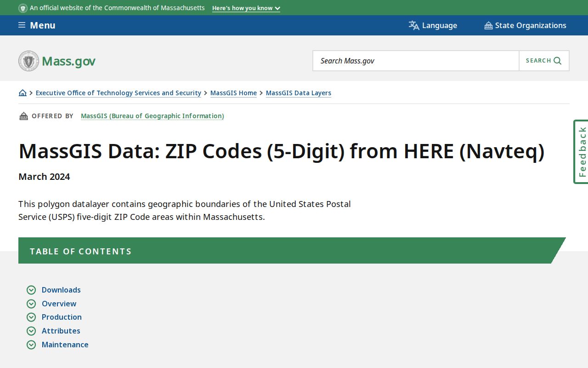Viewport: 588px width, 368px height.
Task: Click the Language translate icon
Action: click(414, 25)
